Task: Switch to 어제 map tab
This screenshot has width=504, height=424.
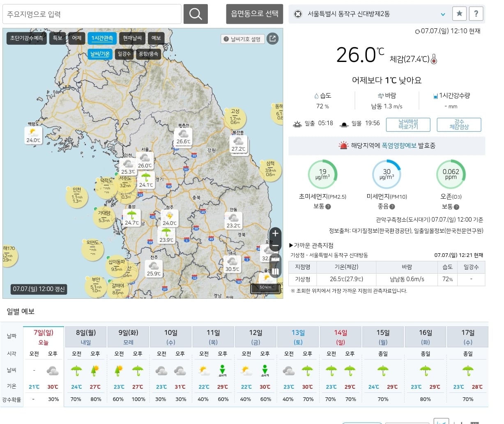Action: tap(77, 39)
